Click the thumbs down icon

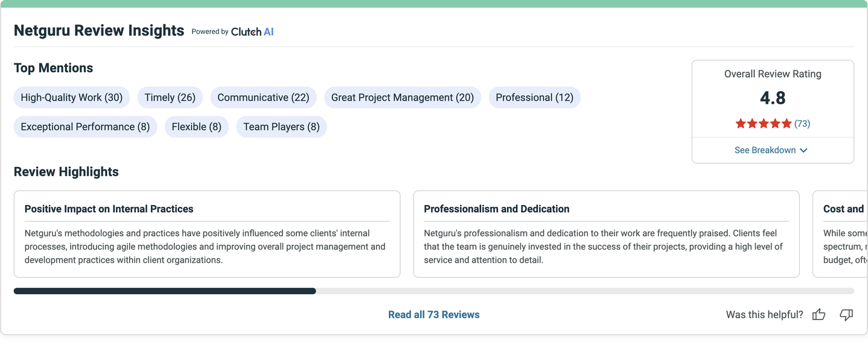846,315
